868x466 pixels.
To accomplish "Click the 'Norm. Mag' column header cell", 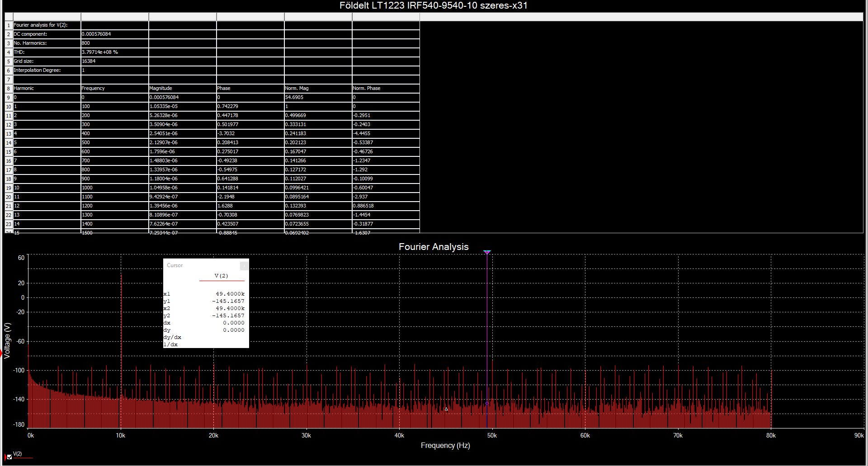I will pos(318,88).
